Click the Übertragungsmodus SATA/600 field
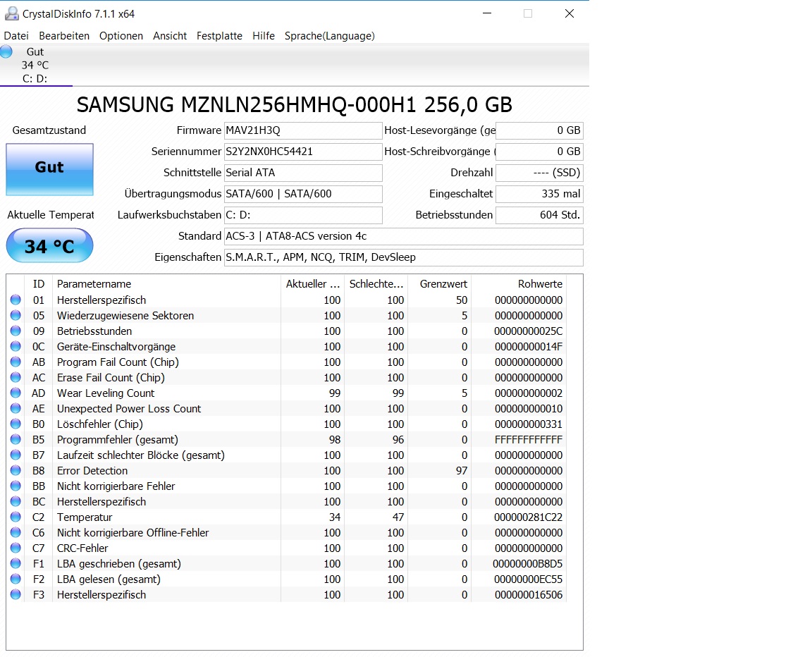Viewport: 812px width, 657px height. [x=303, y=194]
